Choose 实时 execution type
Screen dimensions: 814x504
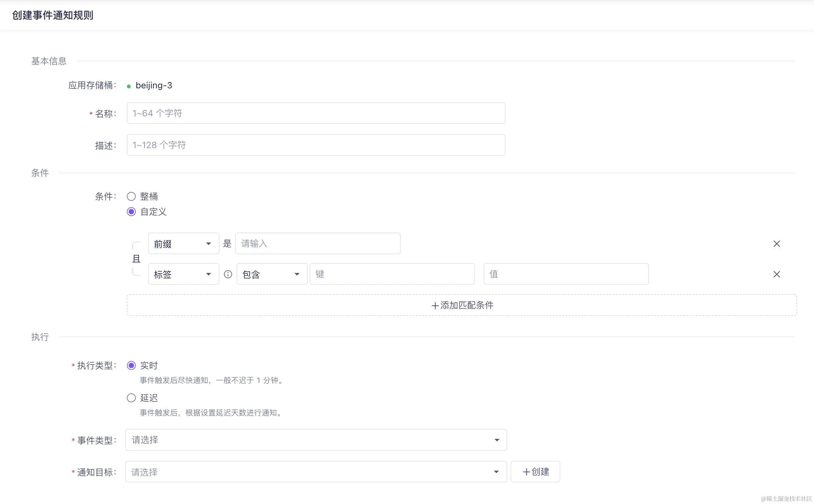coord(131,365)
